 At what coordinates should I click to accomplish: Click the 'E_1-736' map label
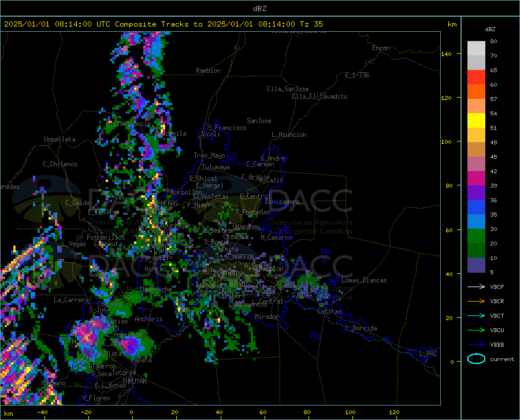pyautogui.click(x=357, y=75)
